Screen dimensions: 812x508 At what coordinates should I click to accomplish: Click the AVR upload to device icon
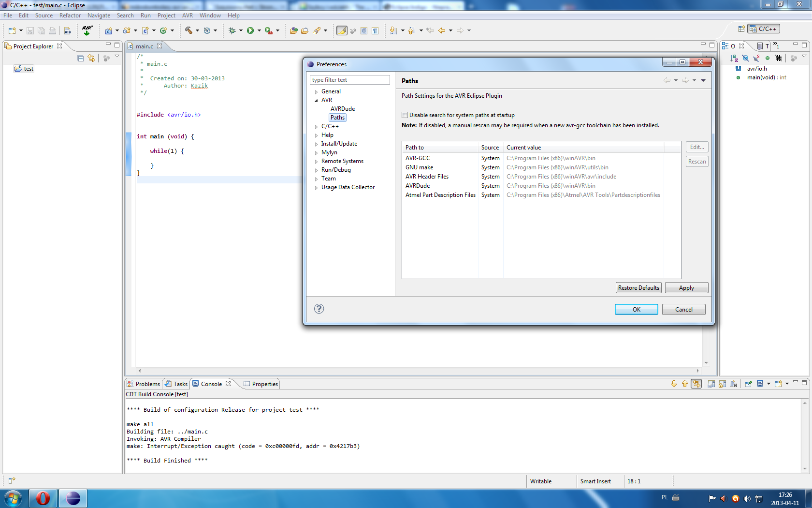pos(87,30)
